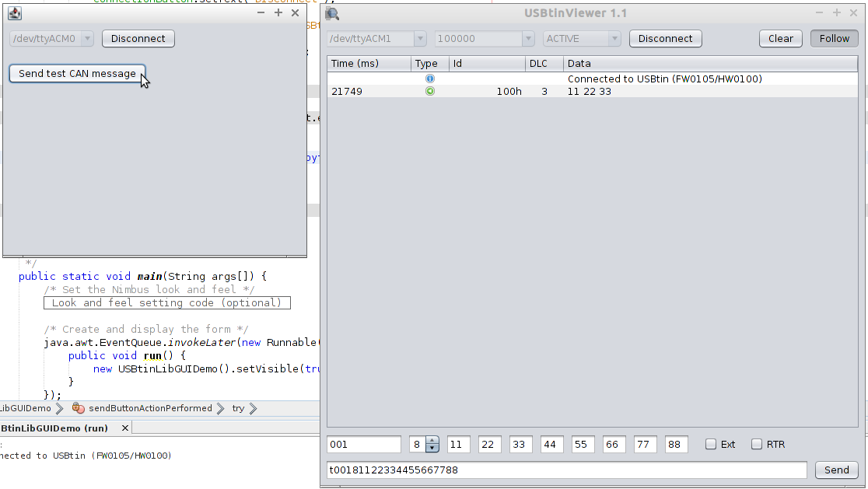Click the data byte field containing 22

pyautogui.click(x=489, y=444)
